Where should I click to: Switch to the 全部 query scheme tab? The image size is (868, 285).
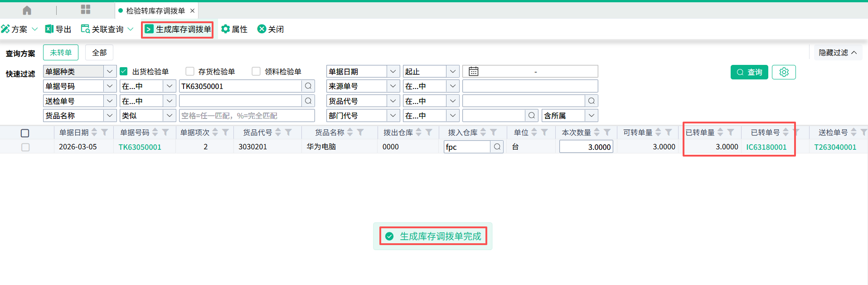point(99,53)
